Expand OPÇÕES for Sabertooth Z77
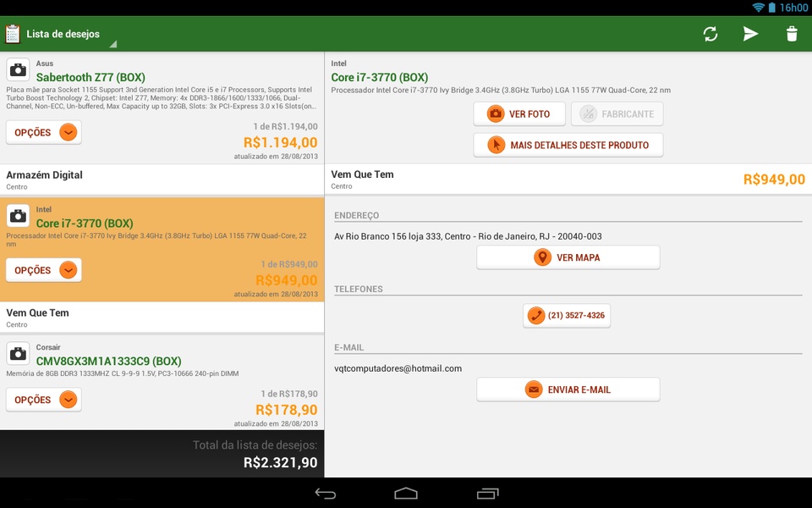Screen dimensions: 812x508 coord(43,132)
